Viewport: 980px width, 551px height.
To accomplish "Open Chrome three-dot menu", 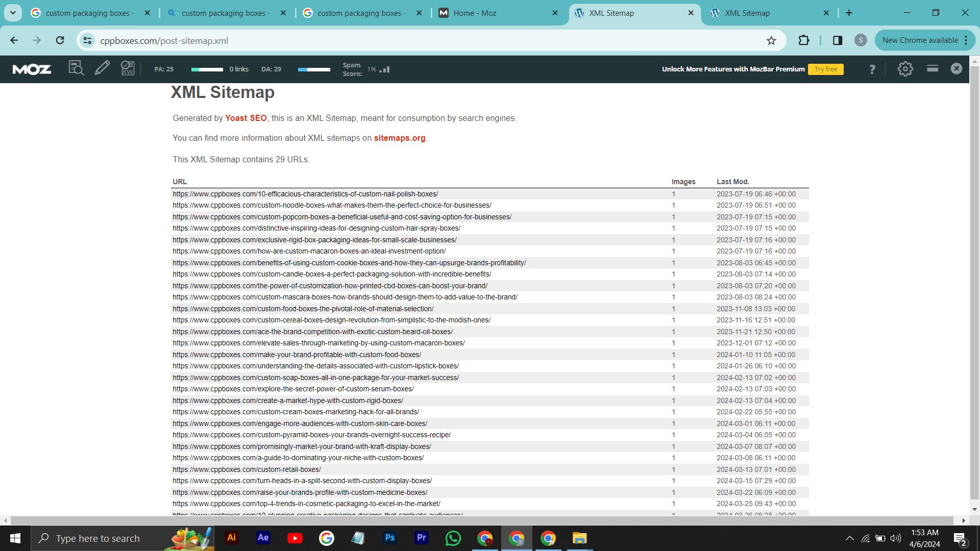I will (x=966, y=40).
